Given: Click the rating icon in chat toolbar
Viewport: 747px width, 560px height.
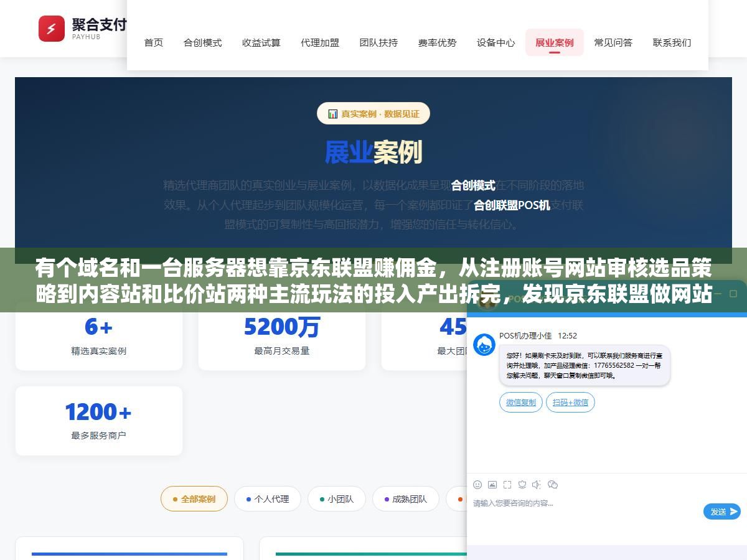Looking at the screenshot, I should [522, 485].
